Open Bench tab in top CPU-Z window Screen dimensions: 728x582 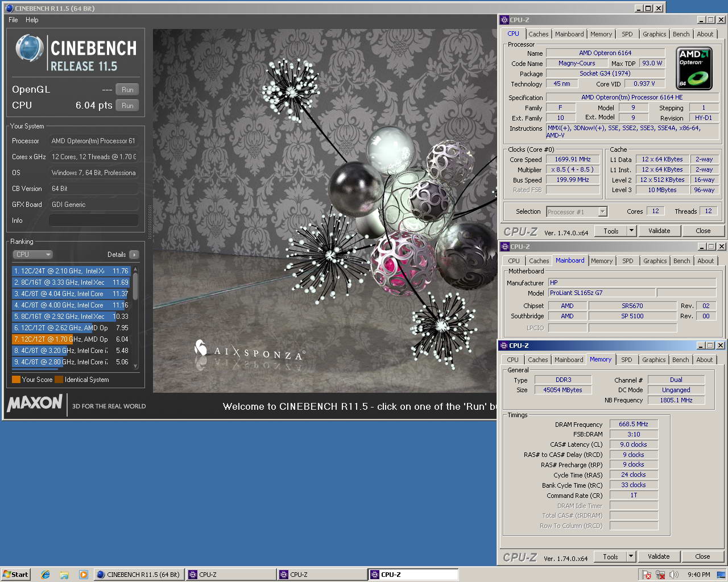pyautogui.click(x=681, y=34)
